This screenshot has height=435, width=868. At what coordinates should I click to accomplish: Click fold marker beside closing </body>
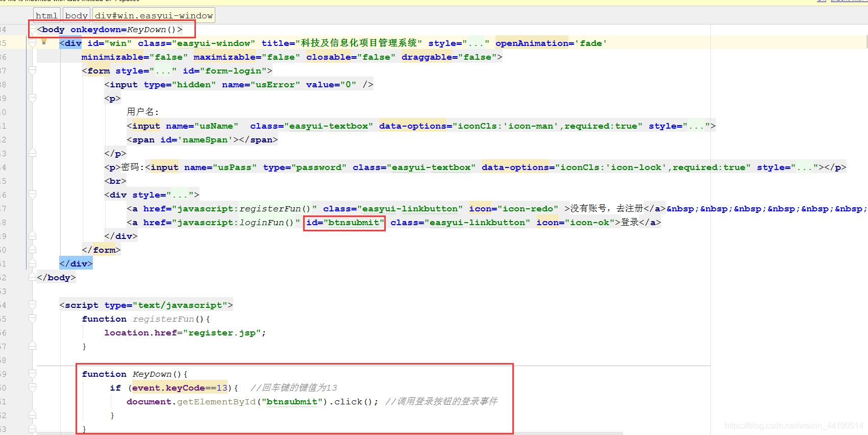[33, 277]
